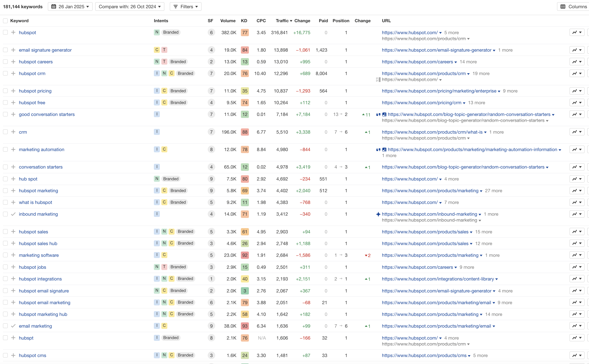Check the crm keyword row checkbox
Screen dimensions: 589x364
5,132
